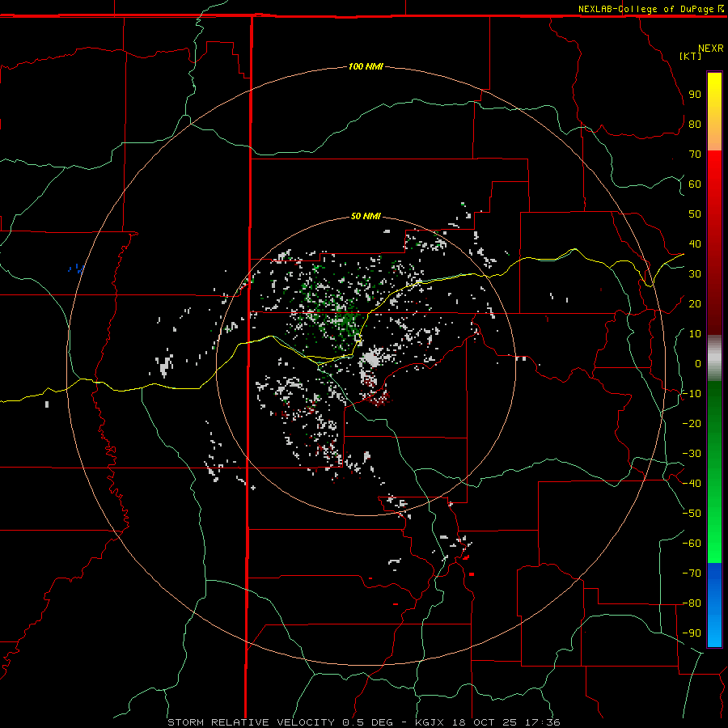Click the 30 value on the velocity scale
This screenshot has height=728, width=728.
[x=695, y=274]
